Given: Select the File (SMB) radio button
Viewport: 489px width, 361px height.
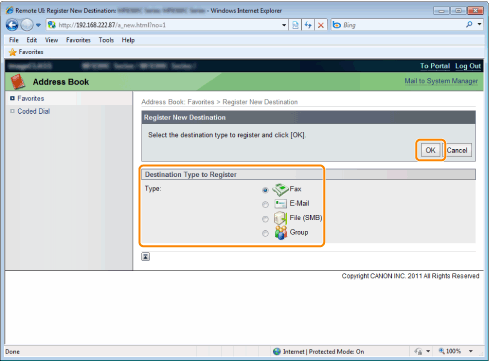Looking at the screenshot, I should pos(265,219).
